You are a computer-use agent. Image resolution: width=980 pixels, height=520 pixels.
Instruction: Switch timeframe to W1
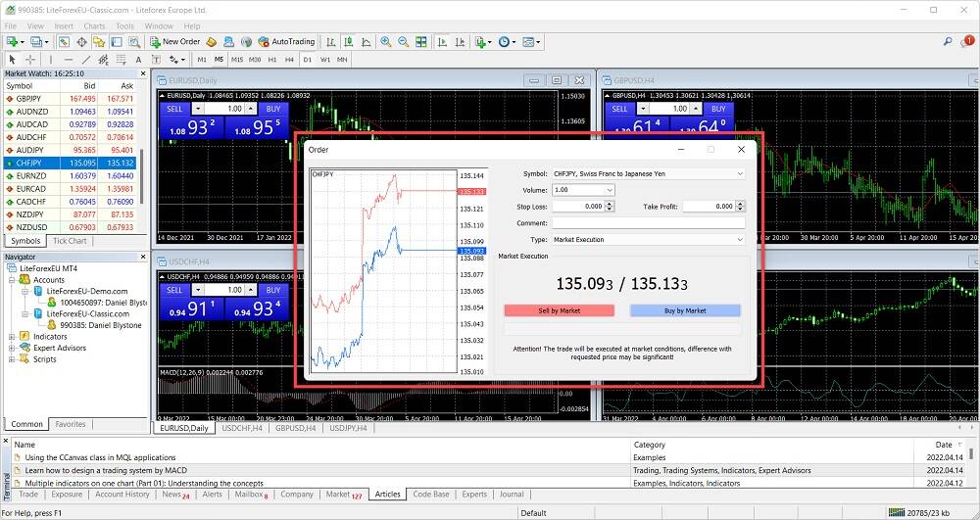coord(325,60)
